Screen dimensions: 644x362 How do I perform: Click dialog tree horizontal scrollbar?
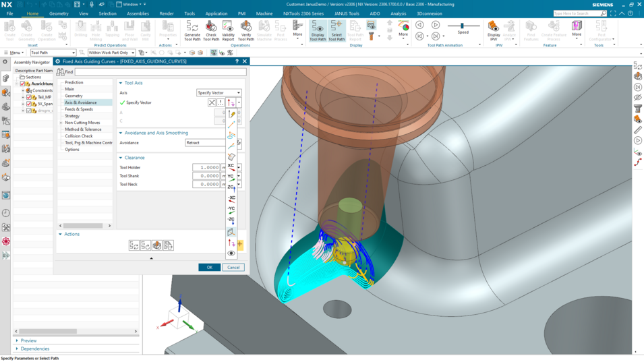83,225
